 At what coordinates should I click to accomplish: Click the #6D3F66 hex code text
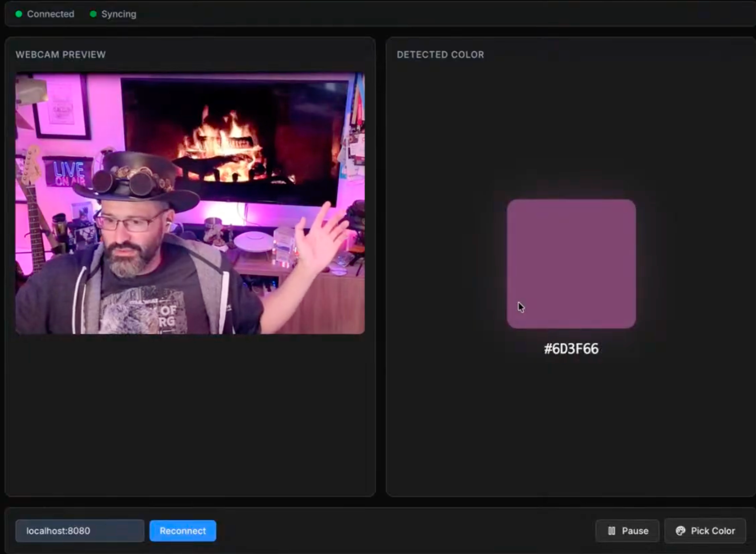(x=571, y=349)
